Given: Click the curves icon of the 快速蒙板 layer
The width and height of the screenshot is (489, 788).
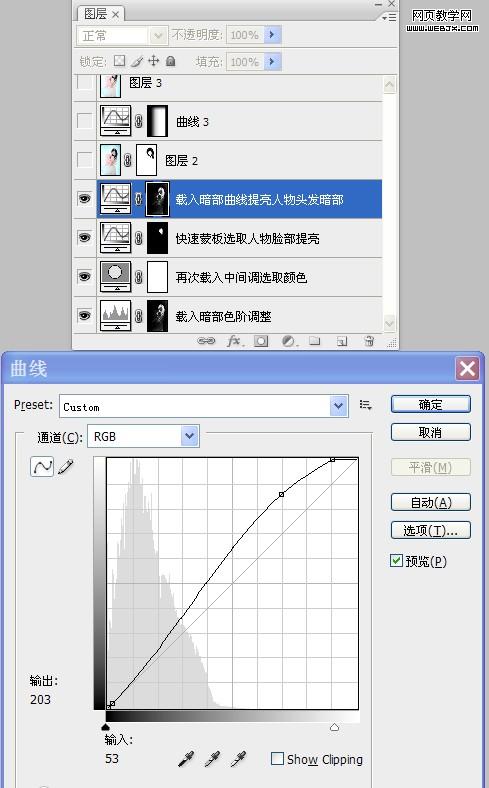Looking at the screenshot, I should pyautogui.click(x=116, y=238).
